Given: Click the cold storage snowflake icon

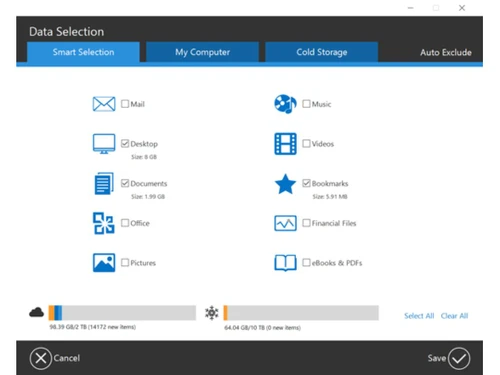Looking at the screenshot, I should click(x=212, y=313).
